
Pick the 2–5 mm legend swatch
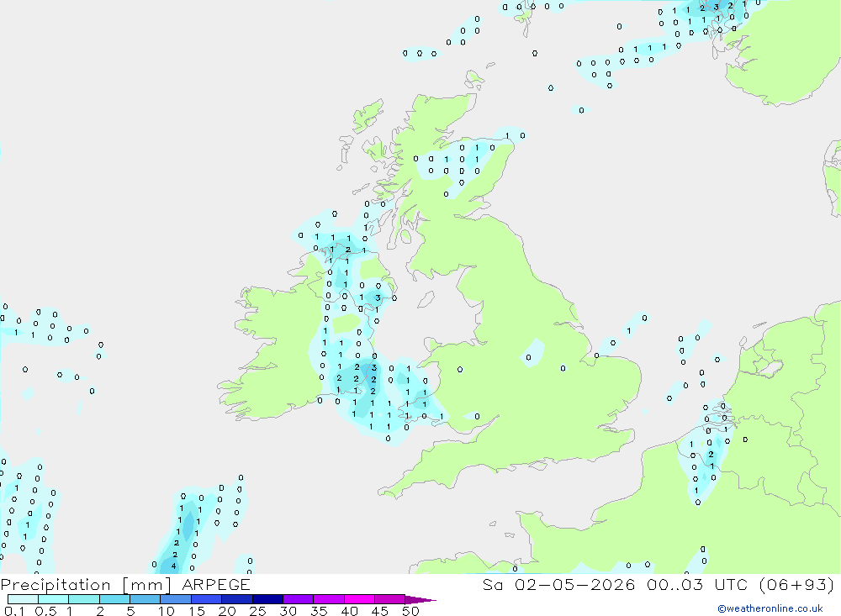pyautogui.click(x=114, y=599)
